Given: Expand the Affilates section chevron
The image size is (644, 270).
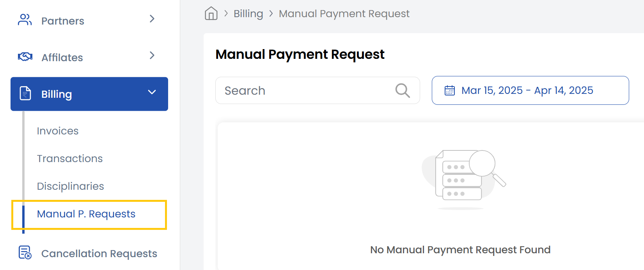Looking at the screenshot, I should [x=152, y=55].
